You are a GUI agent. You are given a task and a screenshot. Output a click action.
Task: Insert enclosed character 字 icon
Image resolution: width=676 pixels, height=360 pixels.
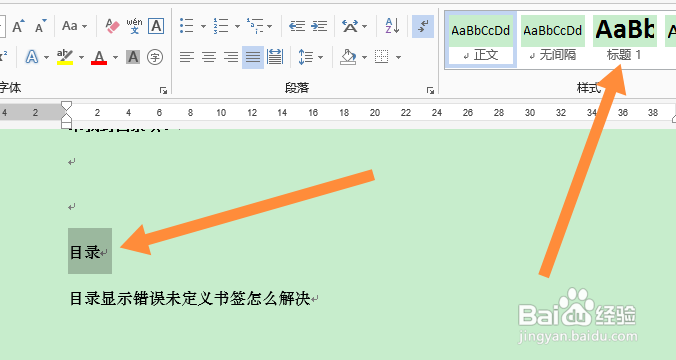click(x=155, y=57)
